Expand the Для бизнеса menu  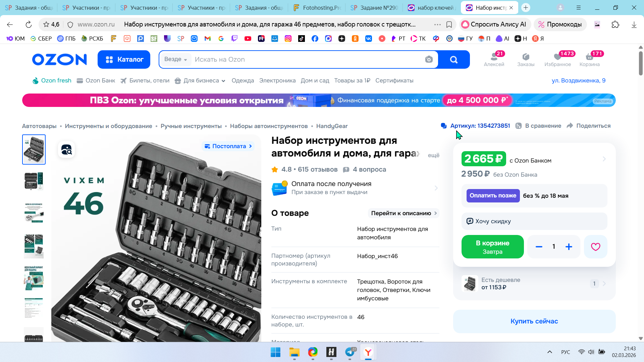tap(200, 81)
